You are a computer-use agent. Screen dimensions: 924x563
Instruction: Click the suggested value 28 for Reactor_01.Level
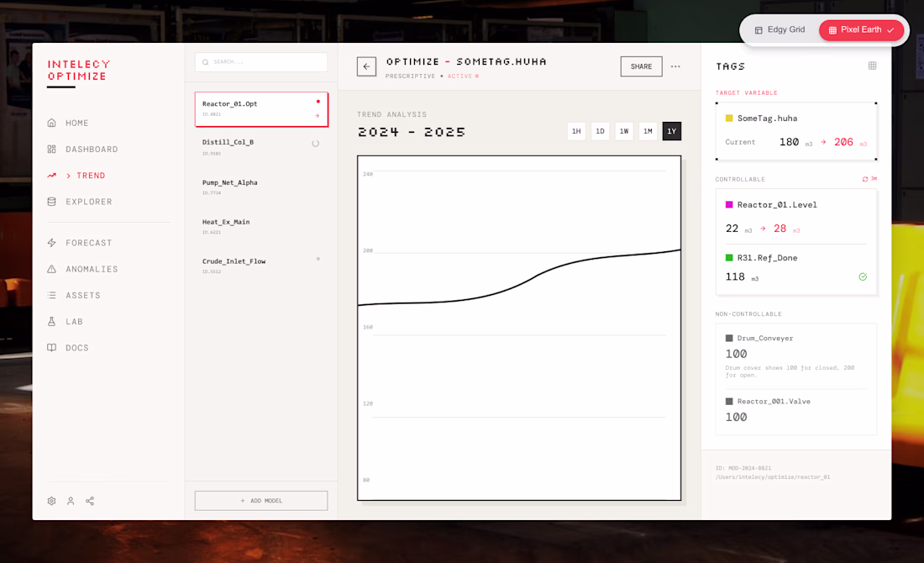tap(780, 229)
